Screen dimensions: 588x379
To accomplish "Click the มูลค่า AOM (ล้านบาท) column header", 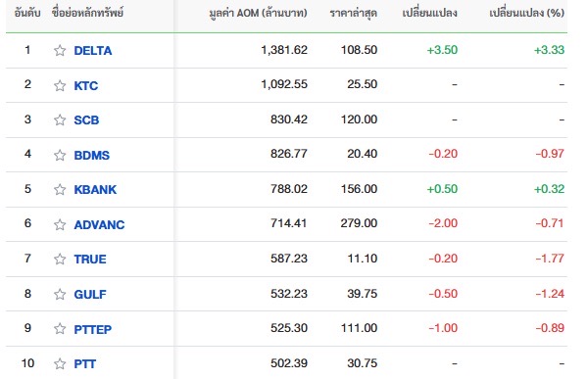I will coord(258,14).
